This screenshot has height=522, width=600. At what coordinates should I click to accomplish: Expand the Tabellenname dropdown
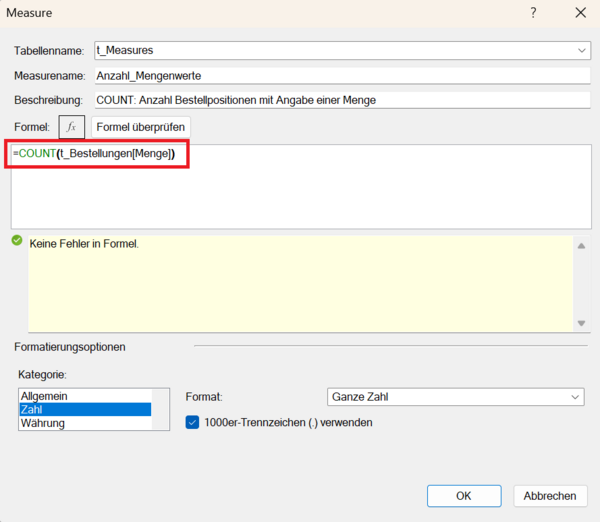582,50
